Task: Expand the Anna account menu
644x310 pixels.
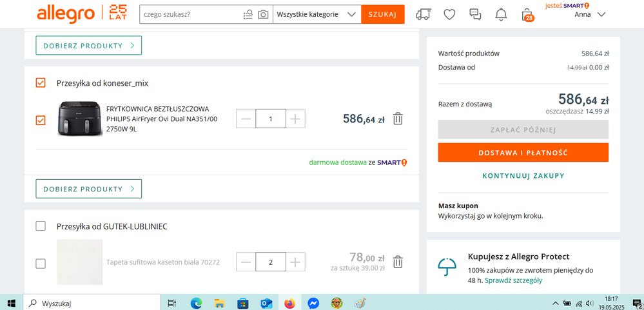Action: pyautogui.click(x=590, y=14)
